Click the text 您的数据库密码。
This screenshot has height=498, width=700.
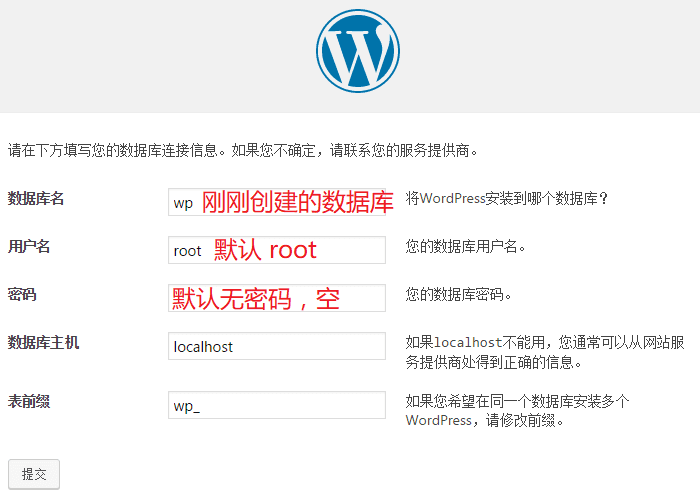tap(458, 295)
